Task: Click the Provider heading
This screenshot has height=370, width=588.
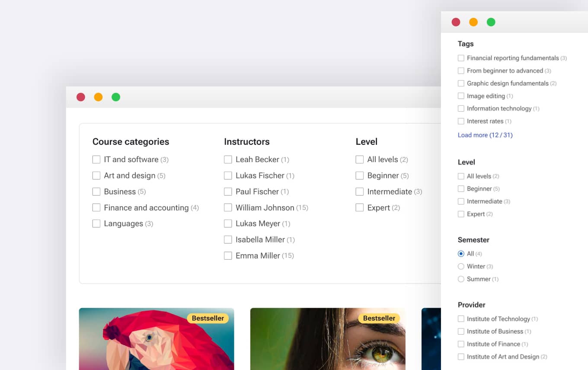Action: pos(471,305)
